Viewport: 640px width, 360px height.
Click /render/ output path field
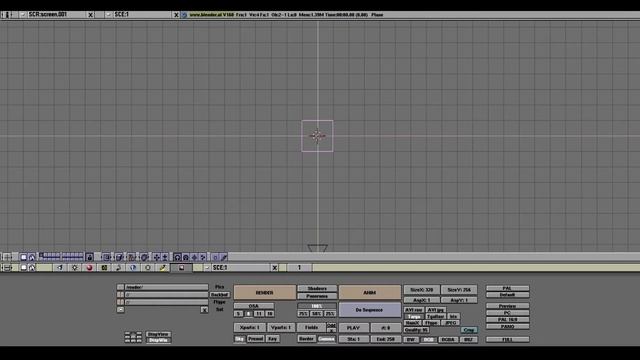click(x=167, y=287)
